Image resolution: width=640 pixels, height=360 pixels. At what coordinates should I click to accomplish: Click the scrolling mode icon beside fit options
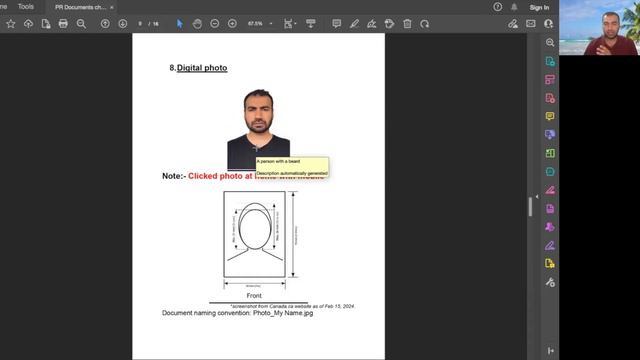[311, 24]
